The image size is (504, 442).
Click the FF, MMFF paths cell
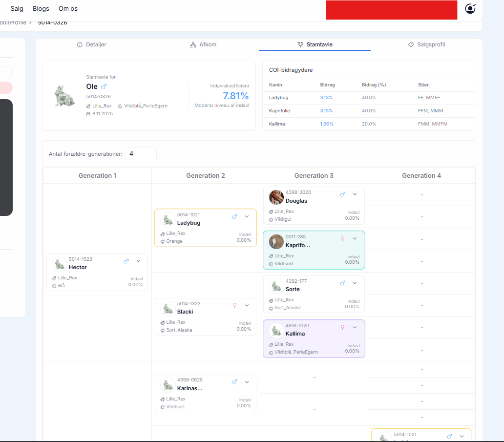(429, 98)
